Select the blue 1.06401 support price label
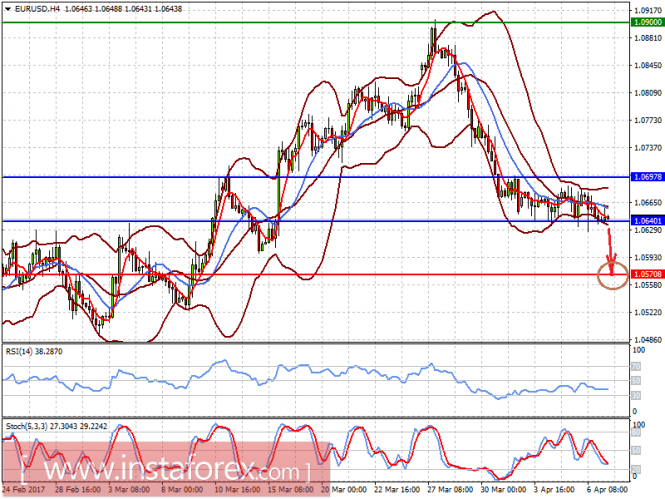The height and width of the screenshot is (499, 665). pyautogui.click(x=647, y=221)
